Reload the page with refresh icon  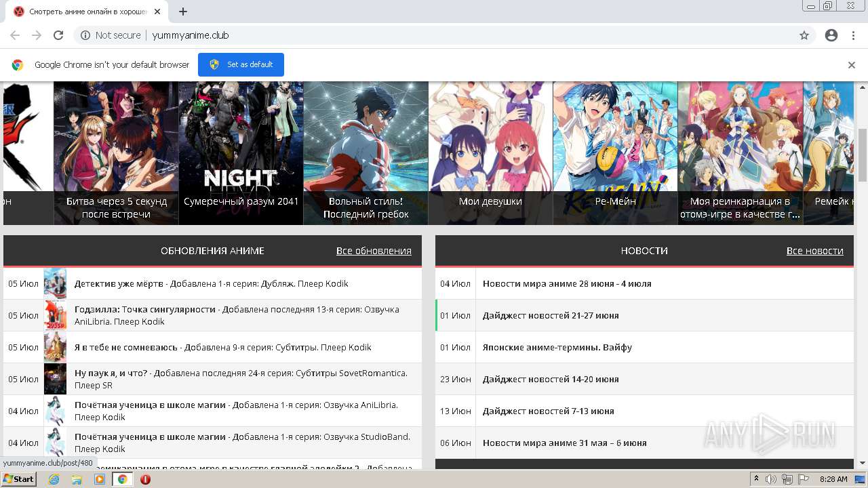[x=58, y=35]
